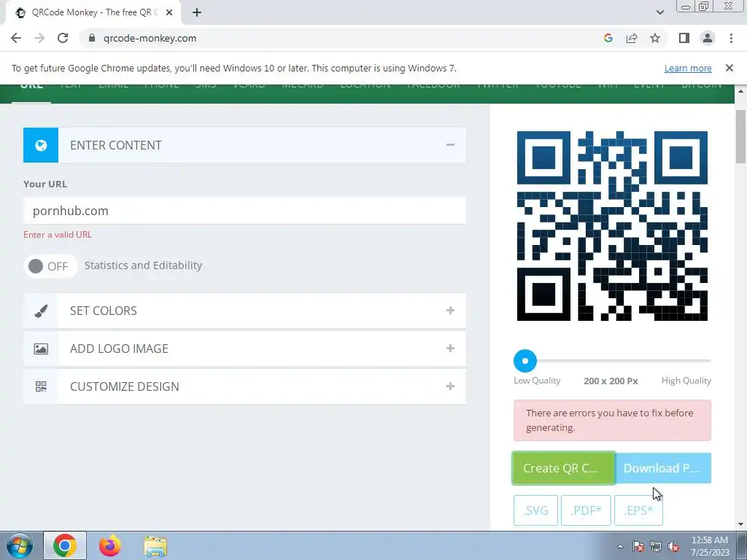Viewport: 747px width, 560px height.
Task: Open the Chrome profile avatar
Action: [708, 38]
